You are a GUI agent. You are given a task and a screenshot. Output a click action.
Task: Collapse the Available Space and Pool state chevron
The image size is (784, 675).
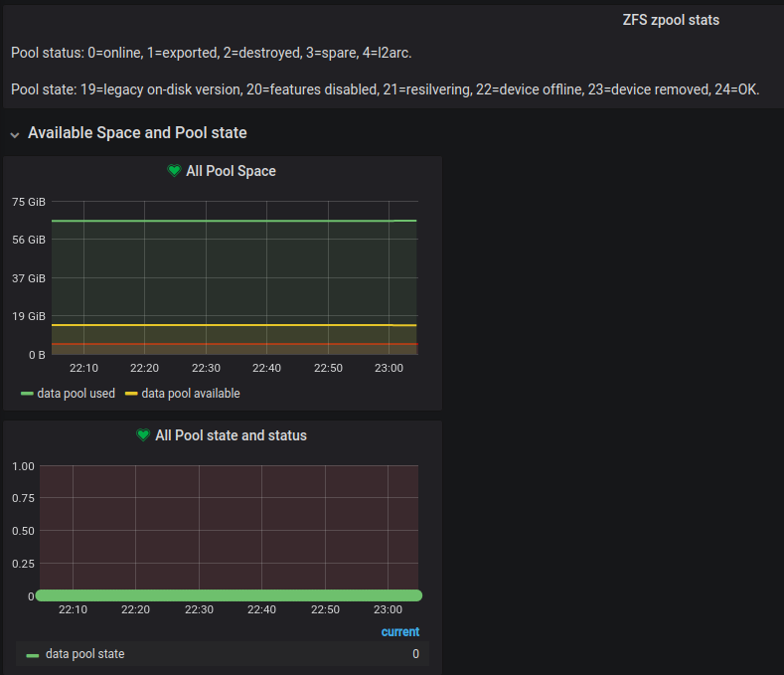click(14, 133)
